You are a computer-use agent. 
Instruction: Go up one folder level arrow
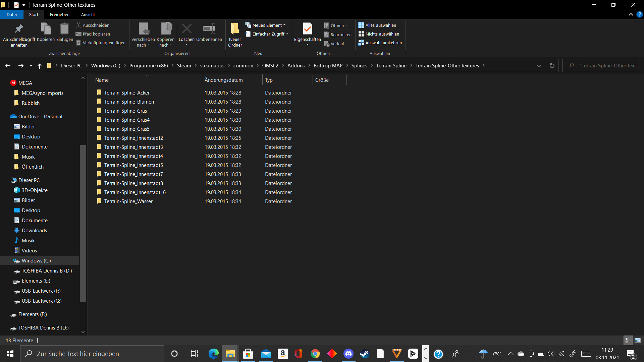(x=40, y=66)
